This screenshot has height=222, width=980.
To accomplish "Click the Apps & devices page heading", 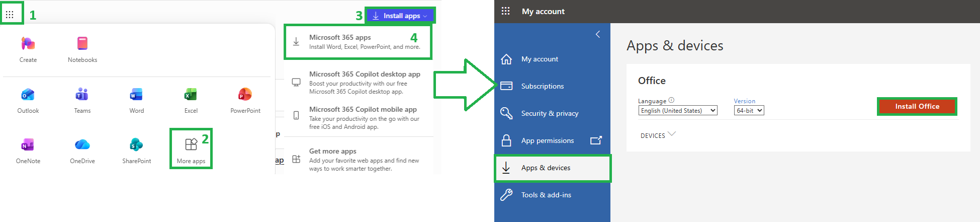I will pos(675,45).
